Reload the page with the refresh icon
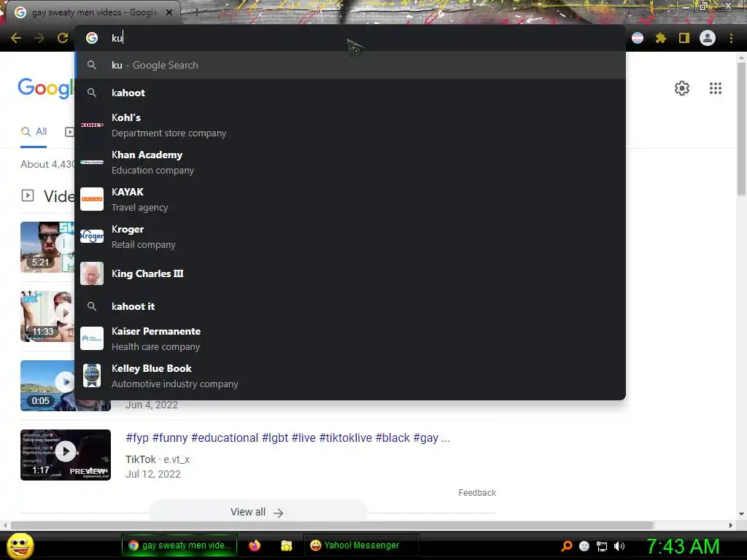Screen dimensions: 747x560 (x=63, y=38)
